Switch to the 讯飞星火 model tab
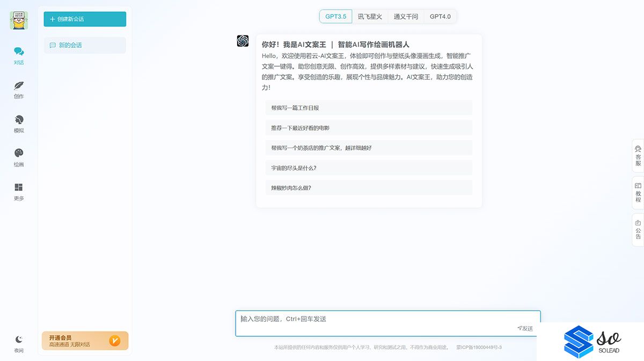Screen dimensions: 644x361 pyautogui.click(x=370, y=17)
